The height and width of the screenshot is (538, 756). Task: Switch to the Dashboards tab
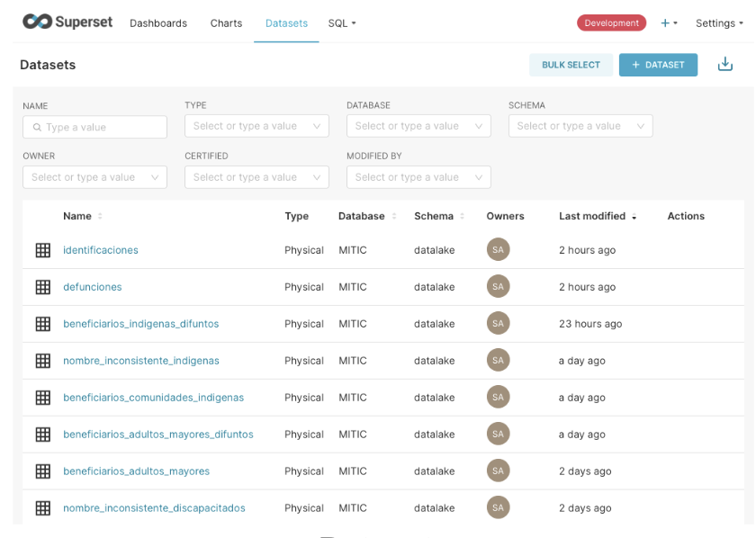pyautogui.click(x=158, y=23)
